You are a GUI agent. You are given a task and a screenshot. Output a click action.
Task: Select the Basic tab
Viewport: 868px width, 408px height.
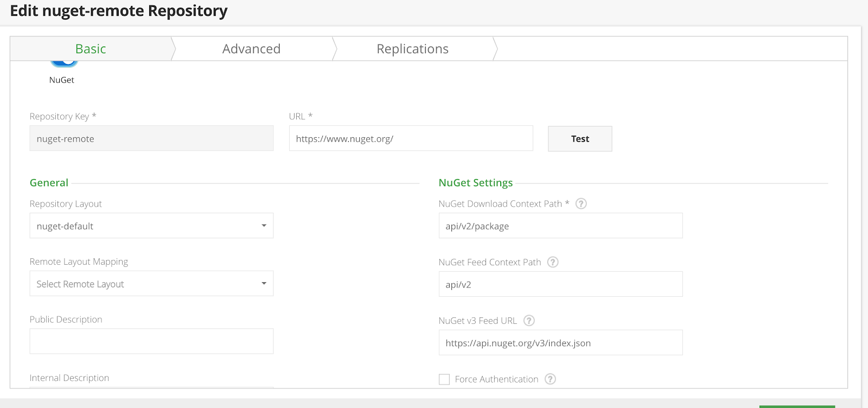point(91,49)
